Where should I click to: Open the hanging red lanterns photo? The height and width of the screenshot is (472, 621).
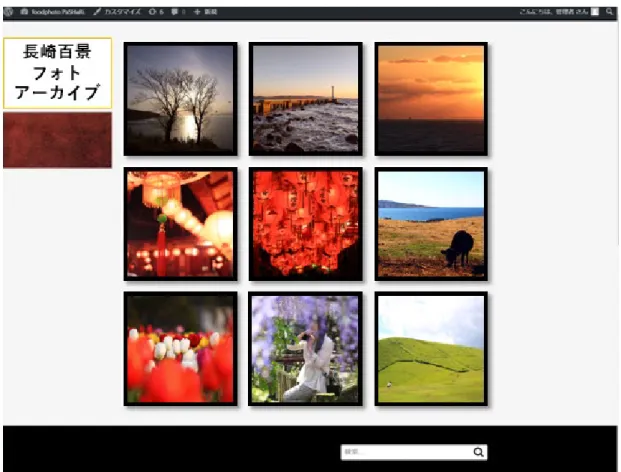(x=306, y=224)
